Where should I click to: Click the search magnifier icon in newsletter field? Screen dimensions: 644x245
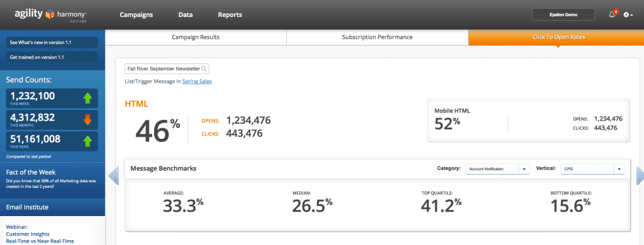[204, 68]
